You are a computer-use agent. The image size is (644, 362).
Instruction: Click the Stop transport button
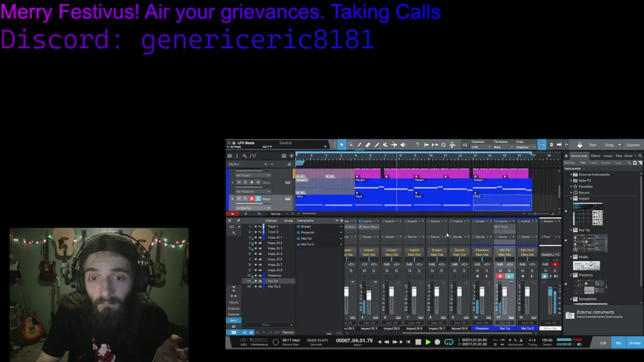tap(418, 342)
